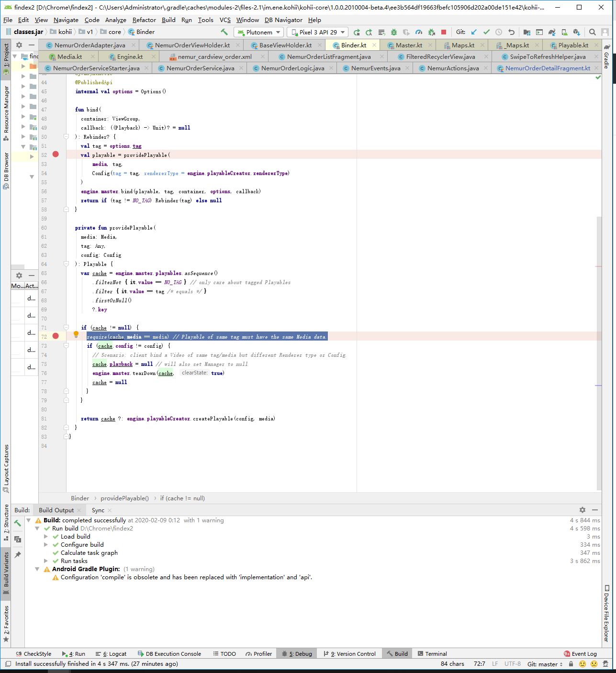Open the Terminal tool window button
The height and width of the screenshot is (673, 616).
tap(432, 654)
